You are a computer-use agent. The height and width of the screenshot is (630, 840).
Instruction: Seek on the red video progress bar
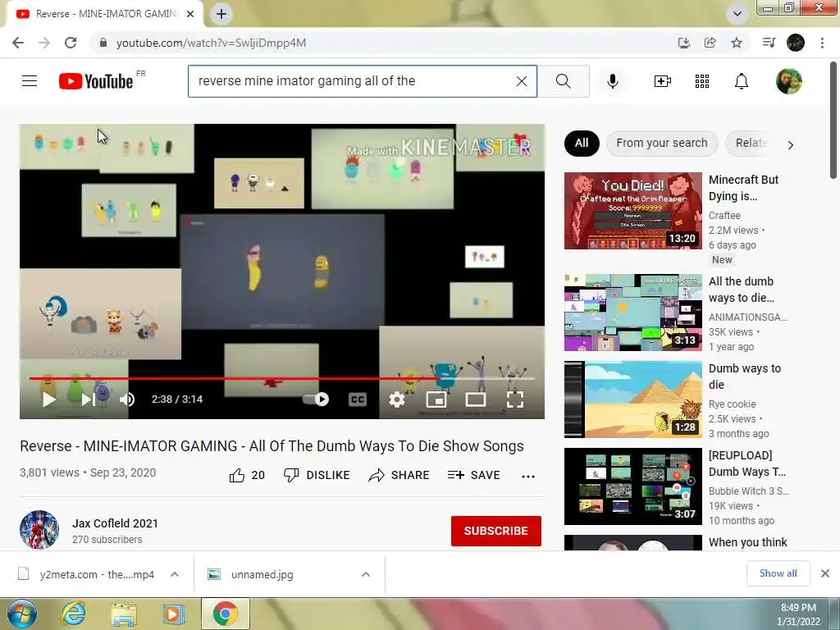282,378
